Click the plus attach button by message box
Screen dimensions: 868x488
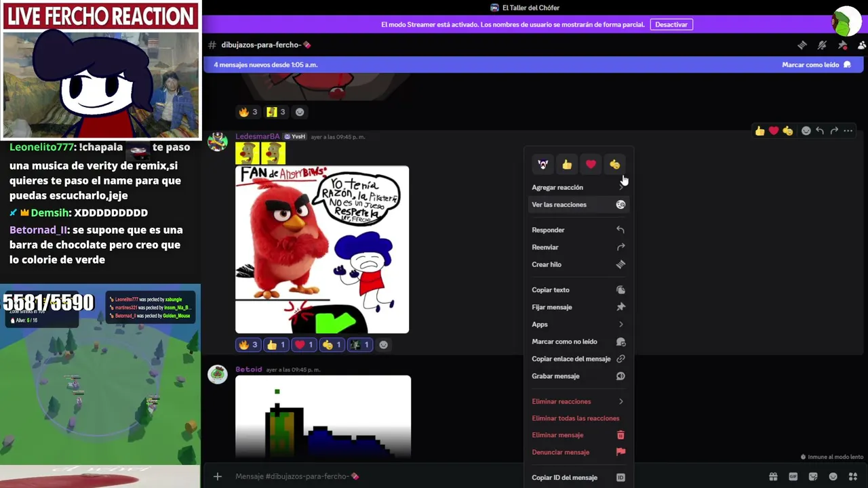pos(218,476)
